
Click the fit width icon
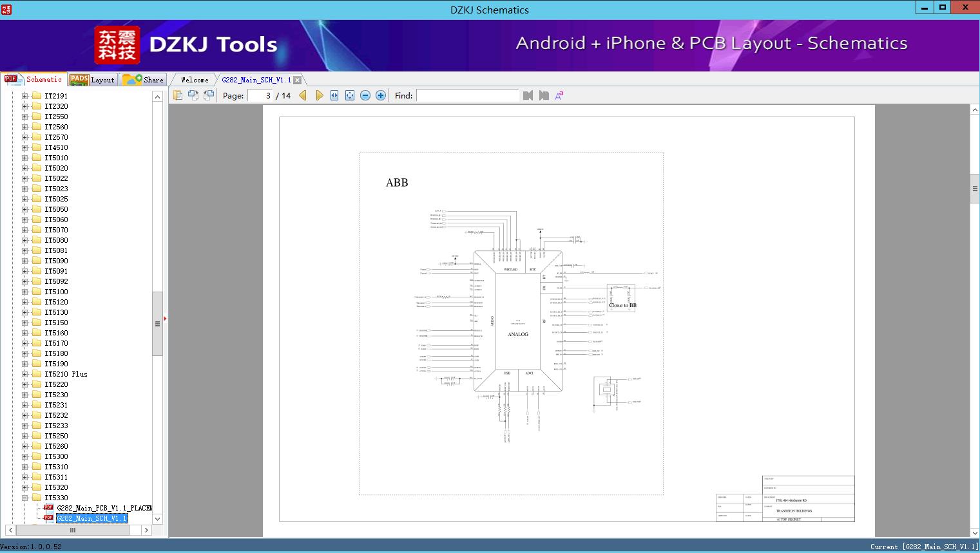click(x=334, y=95)
